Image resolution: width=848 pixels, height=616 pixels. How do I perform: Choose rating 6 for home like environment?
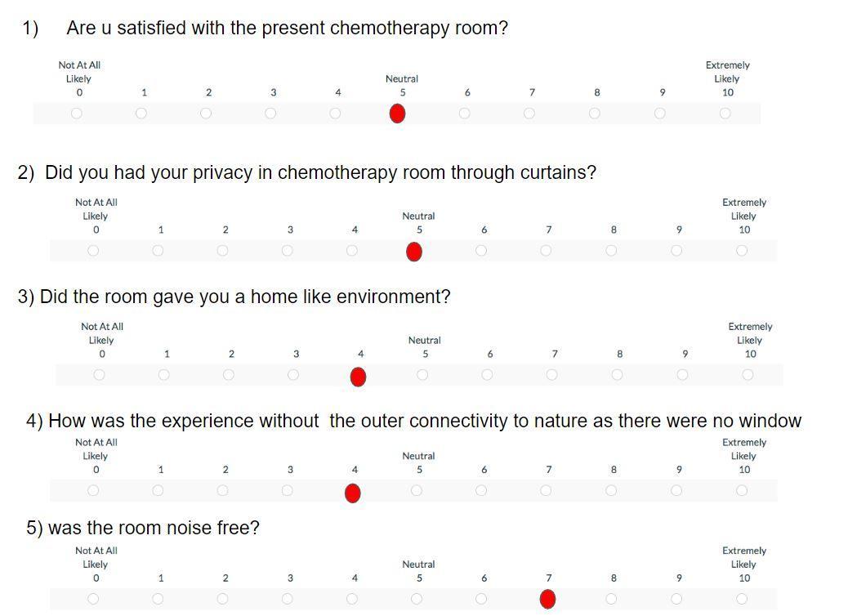point(487,375)
